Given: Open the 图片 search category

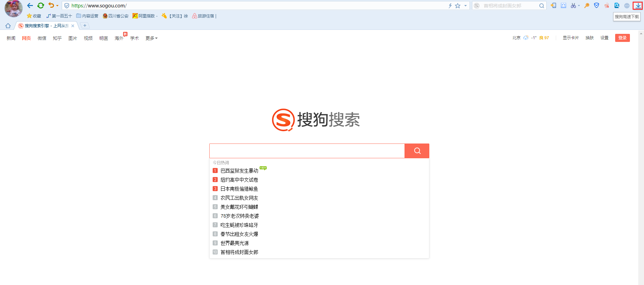Looking at the screenshot, I should point(73,38).
